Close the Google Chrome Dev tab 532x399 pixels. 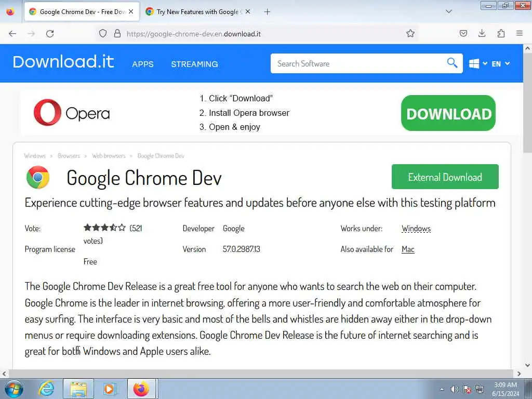coord(131,11)
